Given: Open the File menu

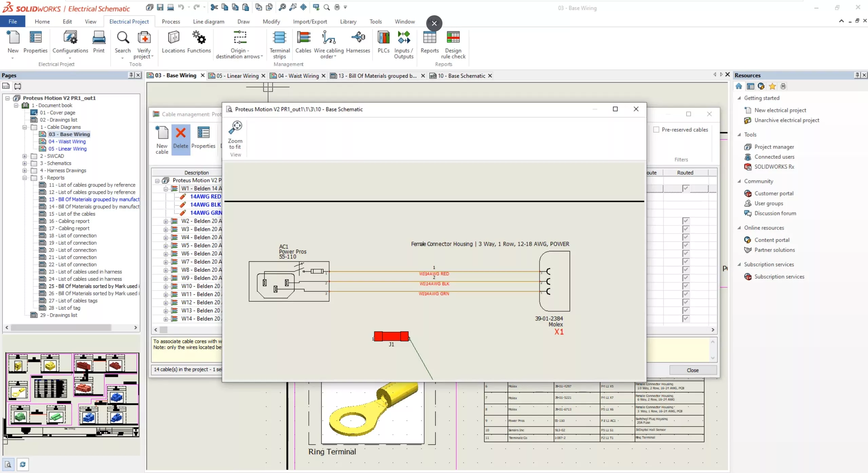Looking at the screenshot, I should (13, 21).
